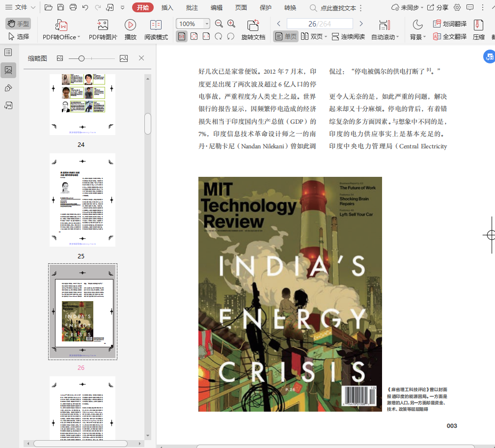Open the annotations sidebar icon
The image size is (495, 448).
8,88
